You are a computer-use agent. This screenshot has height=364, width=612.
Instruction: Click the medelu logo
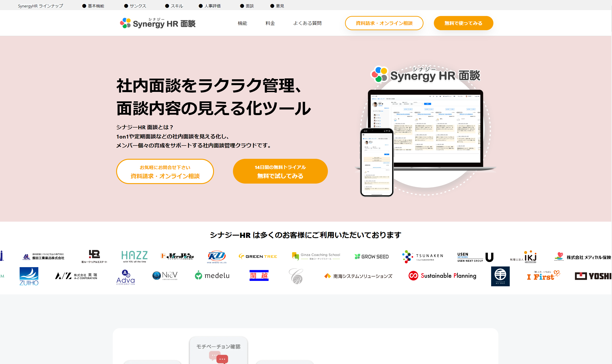coord(212,276)
